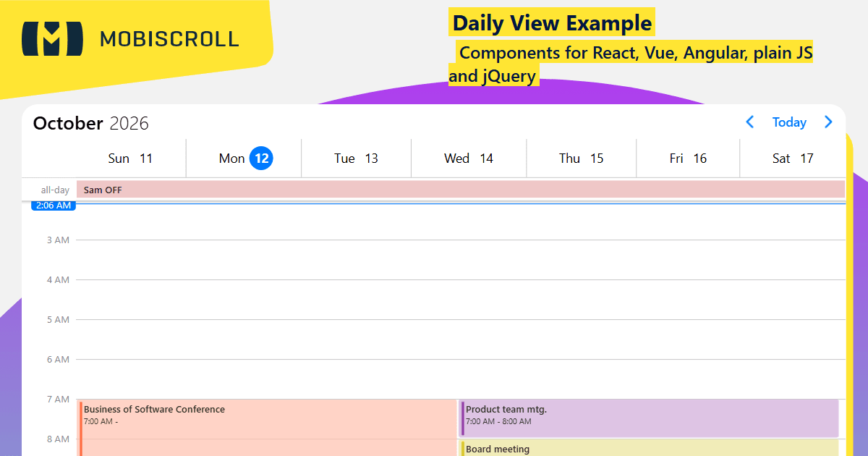
Task: Click the MOBISCROLL brand name
Action: pyautogui.click(x=169, y=39)
